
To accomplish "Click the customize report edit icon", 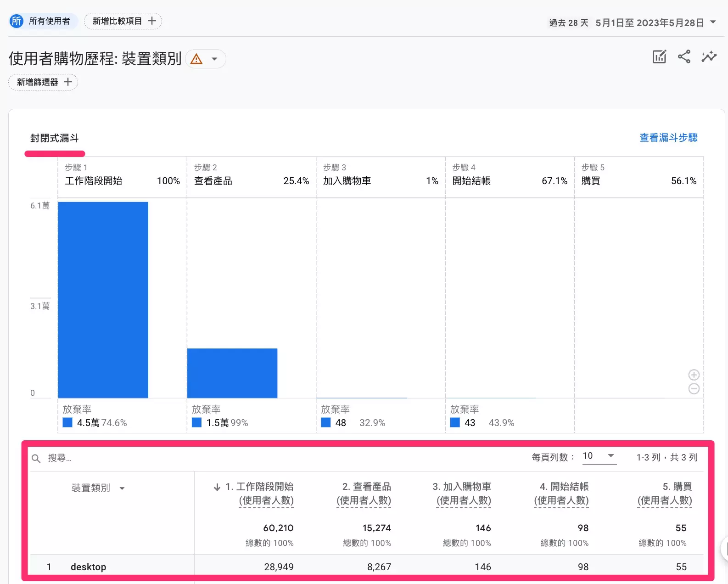I will (x=660, y=56).
